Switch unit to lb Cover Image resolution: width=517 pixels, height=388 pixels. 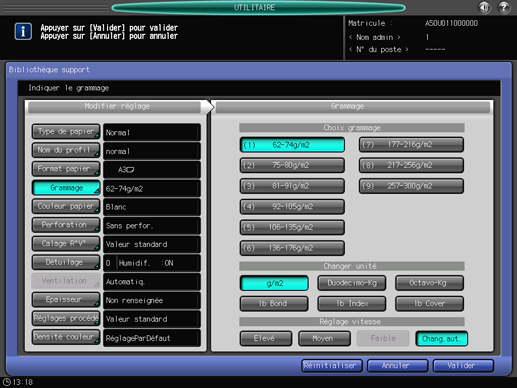click(429, 304)
